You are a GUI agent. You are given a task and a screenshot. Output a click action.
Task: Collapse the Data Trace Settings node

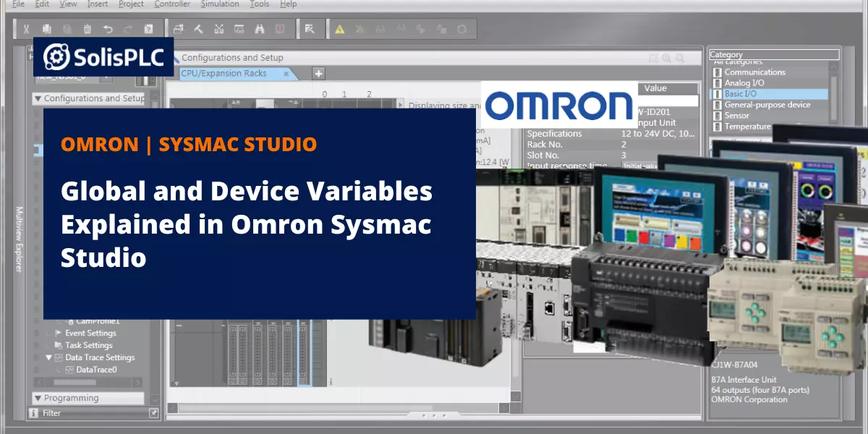(48, 357)
